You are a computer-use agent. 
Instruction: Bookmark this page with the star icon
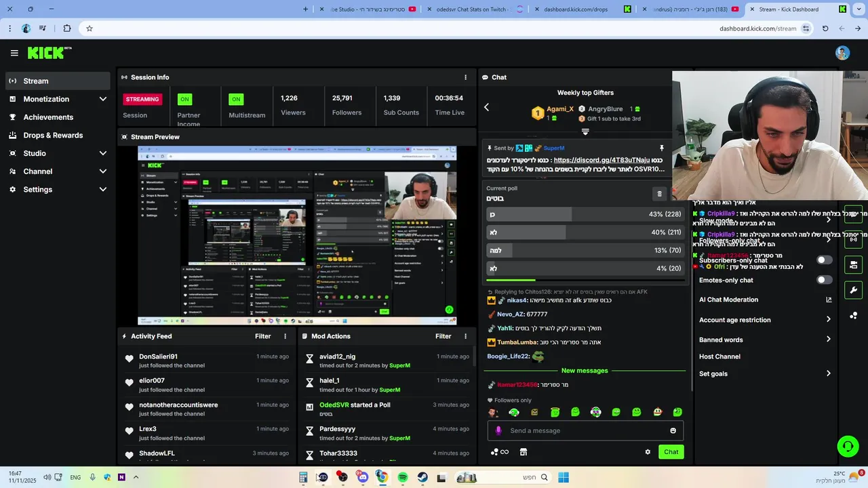pyautogui.click(x=89, y=28)
